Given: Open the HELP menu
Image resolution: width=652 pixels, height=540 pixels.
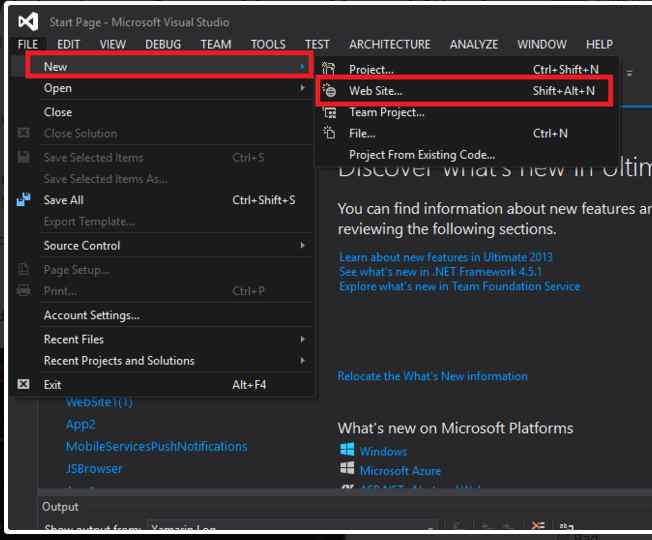Looking at the screenshot, I should click(x=599, y=44).
